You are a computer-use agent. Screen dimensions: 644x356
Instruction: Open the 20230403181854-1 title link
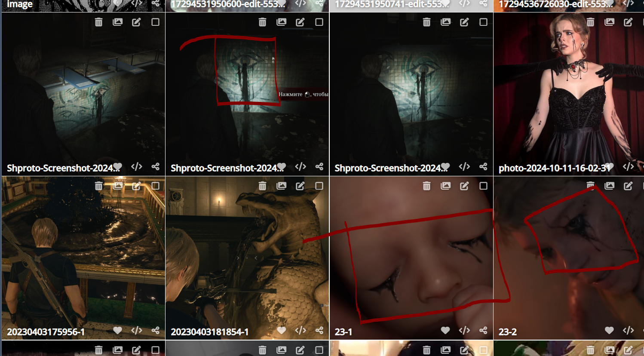point(209,332)
